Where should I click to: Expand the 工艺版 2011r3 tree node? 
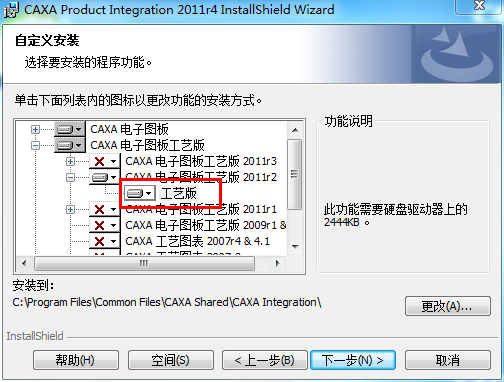point(70,161)
